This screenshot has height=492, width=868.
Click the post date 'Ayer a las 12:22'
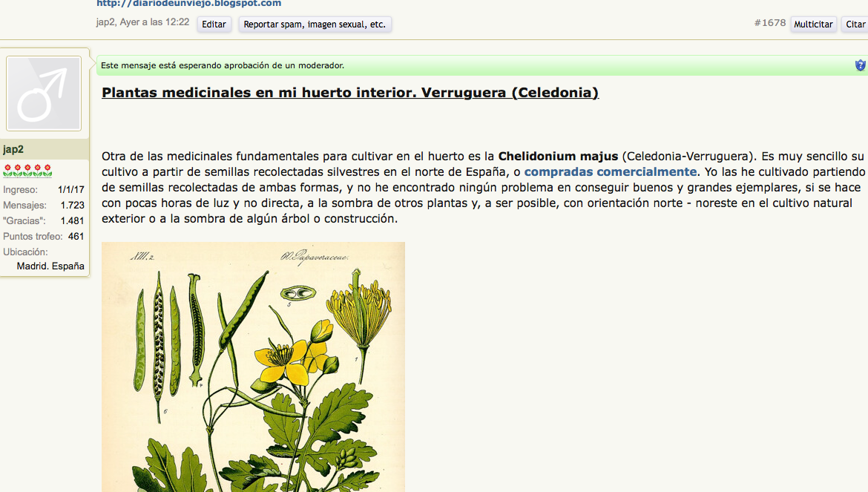pyautogui.click(x=154, y=22)
